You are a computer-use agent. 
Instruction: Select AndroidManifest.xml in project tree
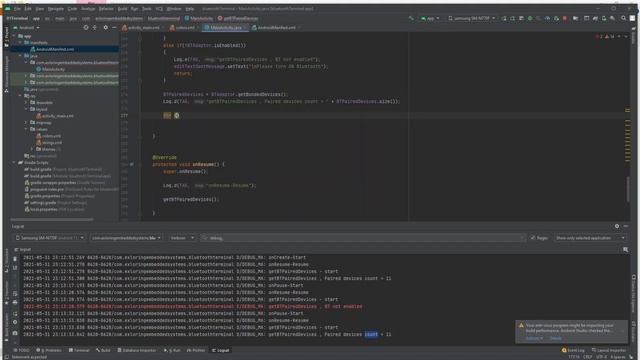tap(55, 49)
